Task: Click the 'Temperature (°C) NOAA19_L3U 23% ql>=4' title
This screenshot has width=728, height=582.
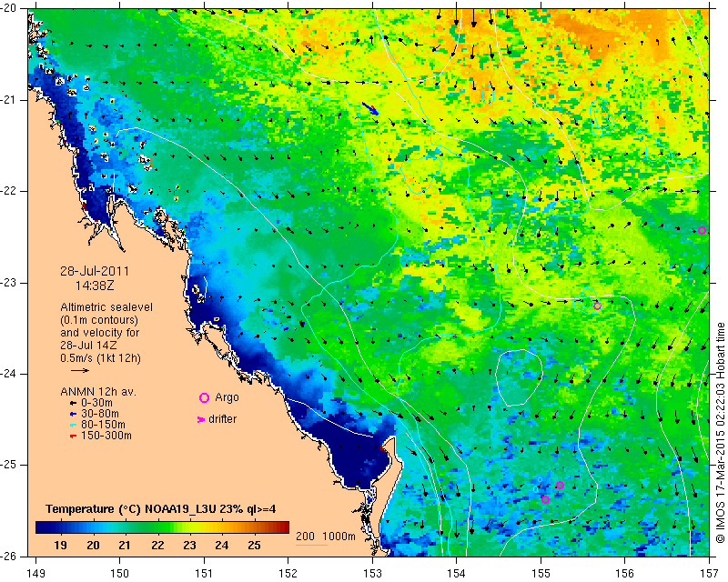Action: tap(161, 509)
